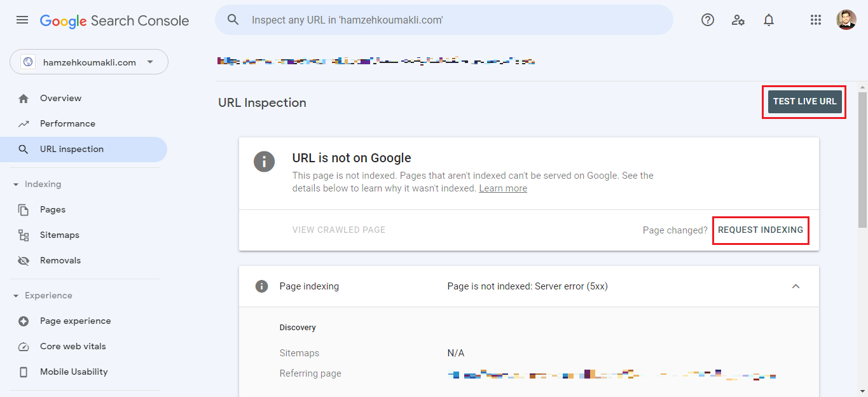Click the page's vertical scrollbar thumb
Screen dimensions: 868x397
tap(862, 159)
